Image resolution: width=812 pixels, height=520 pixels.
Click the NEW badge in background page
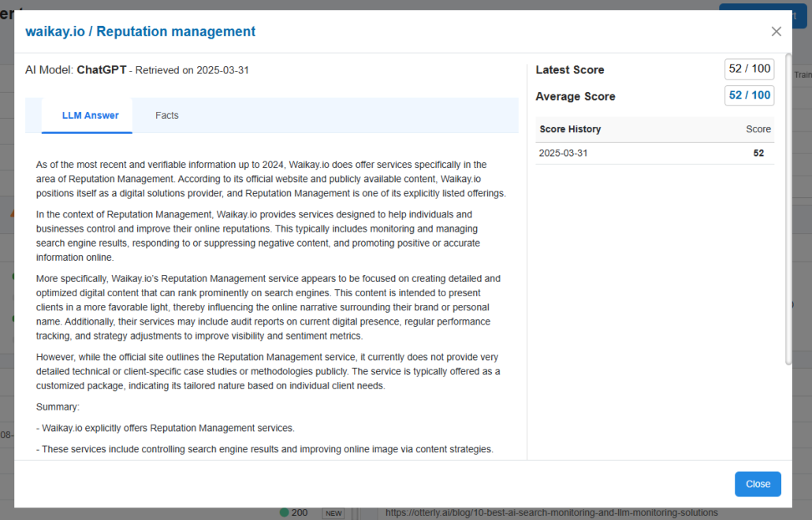pyautogui.click(x=333, y=513)
